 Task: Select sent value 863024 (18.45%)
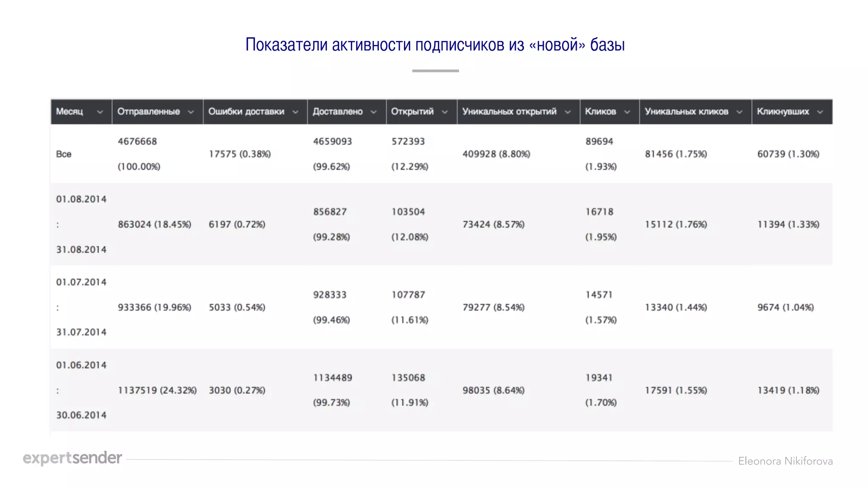click(x=155, y=225)
